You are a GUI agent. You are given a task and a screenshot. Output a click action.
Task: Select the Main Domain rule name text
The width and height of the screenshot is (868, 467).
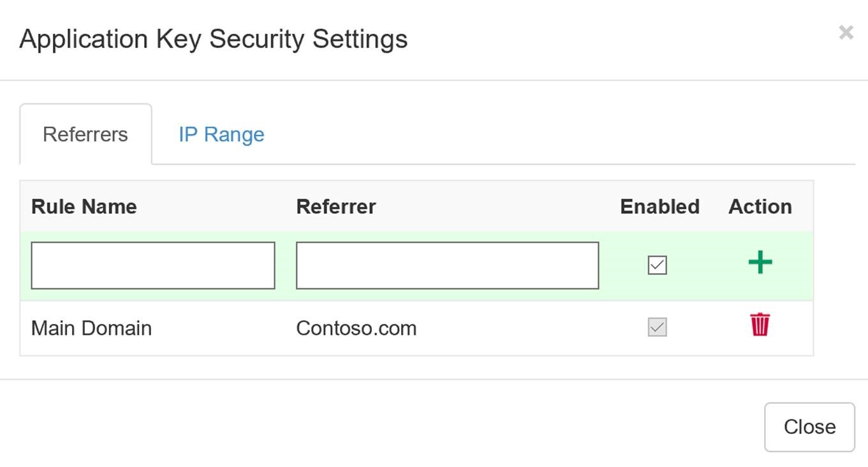pos(92,327)
